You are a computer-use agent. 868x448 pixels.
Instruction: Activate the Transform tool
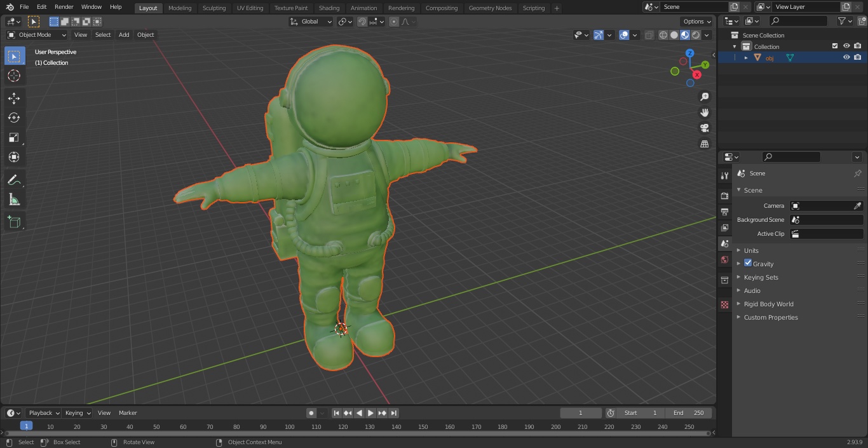(x=14, y=157)
